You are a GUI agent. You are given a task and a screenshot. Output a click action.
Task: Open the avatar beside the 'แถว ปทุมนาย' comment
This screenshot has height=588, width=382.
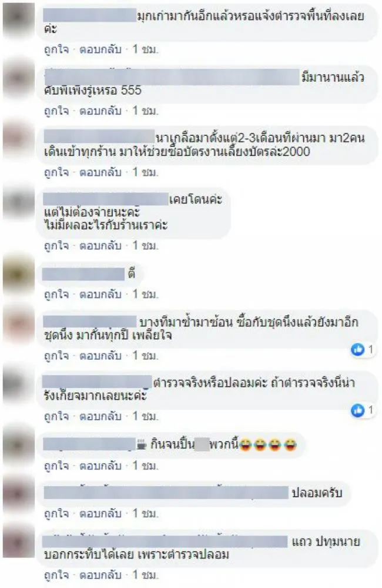click(19, 542)
